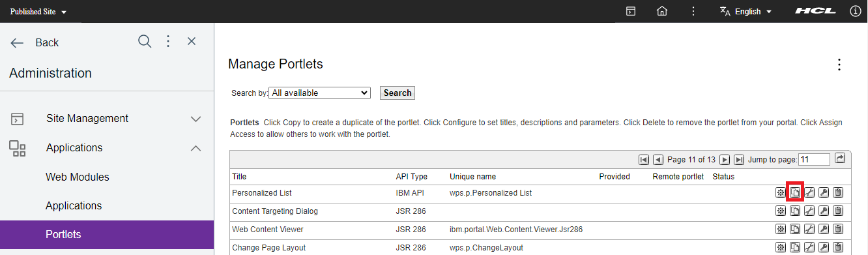868x255 pixels.
Task: Close the administration navigation panel
Action: 192,42
